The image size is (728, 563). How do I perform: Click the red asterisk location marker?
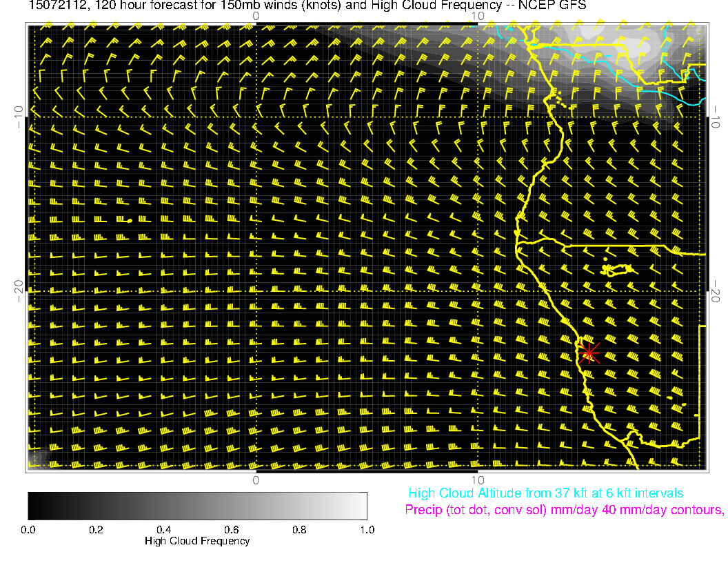pos(589,353)
